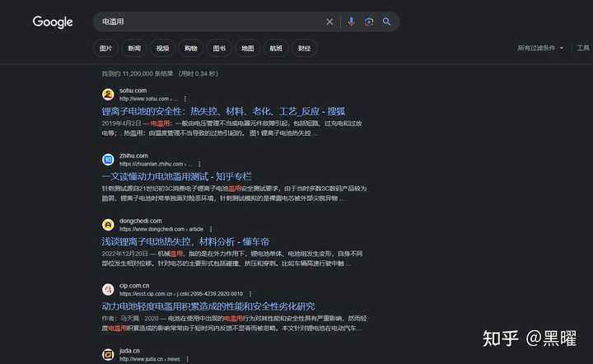Image resolution: width=593 pixels, height=364 pixels.
Task: Switch to the 视频 filter tab
Action: (162, 49)
